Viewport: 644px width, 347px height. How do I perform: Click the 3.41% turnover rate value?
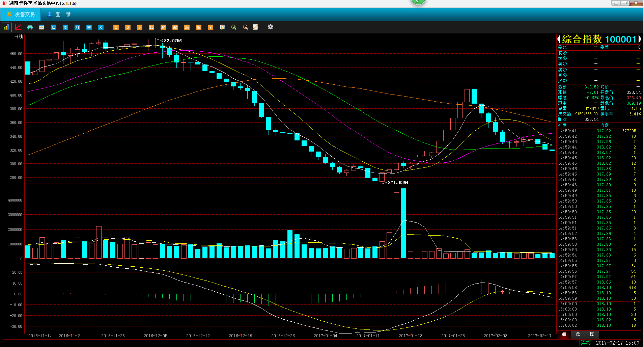coord(635,114)
